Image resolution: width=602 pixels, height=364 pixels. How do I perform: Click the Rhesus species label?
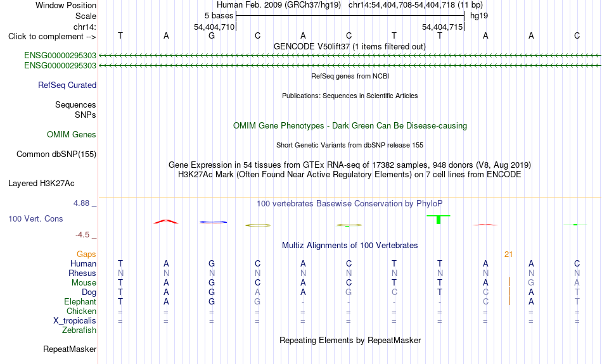(82, 273)
